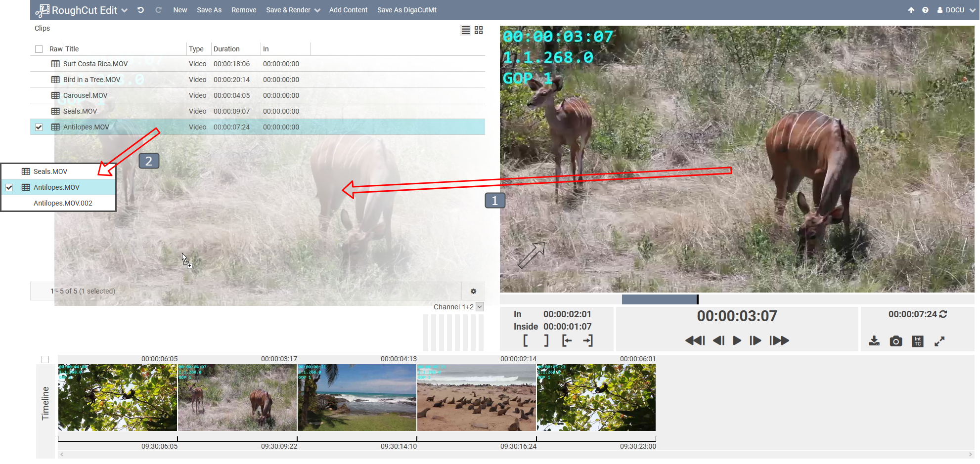Click Add Content in the top bar

[x=348, y=10]
